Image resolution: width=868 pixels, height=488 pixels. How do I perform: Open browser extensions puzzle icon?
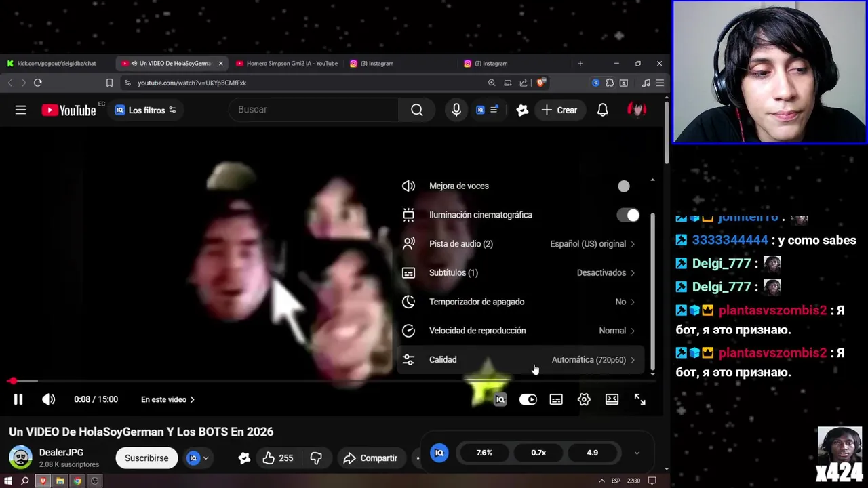pos(610,83)
